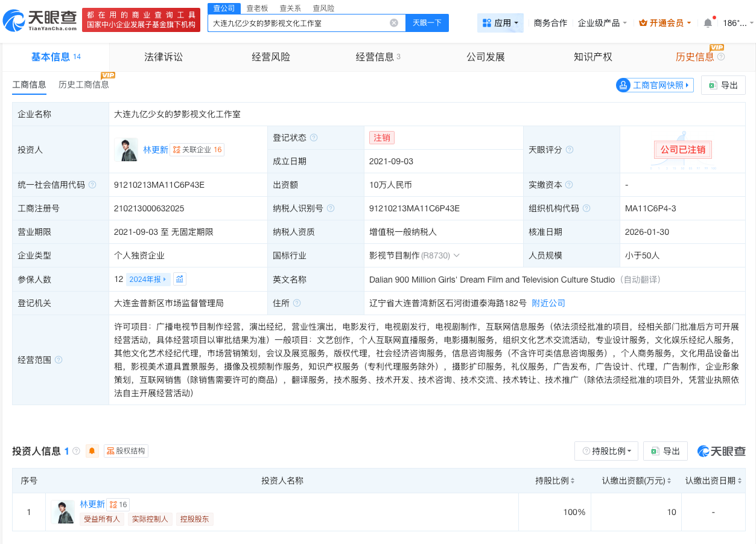Click the question mark beside 经营范围
The width and height of the screenshot is (756, 544).
(x=57, y=359)
